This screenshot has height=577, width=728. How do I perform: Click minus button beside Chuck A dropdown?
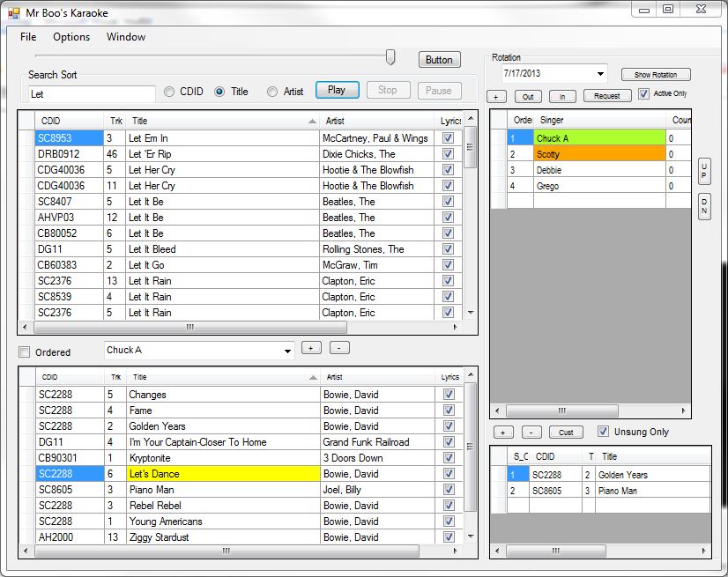pyautogui.click(x=340, y=348)
